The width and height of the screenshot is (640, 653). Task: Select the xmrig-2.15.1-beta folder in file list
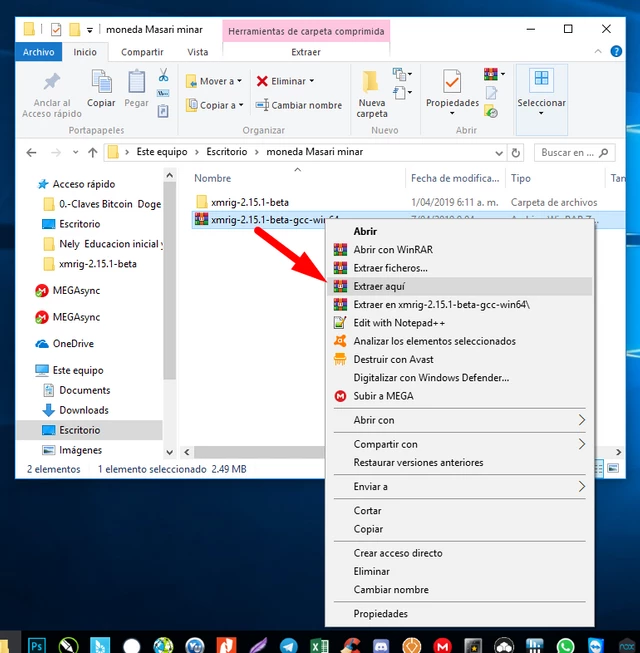pyautogui.click(x=249, y=202)
